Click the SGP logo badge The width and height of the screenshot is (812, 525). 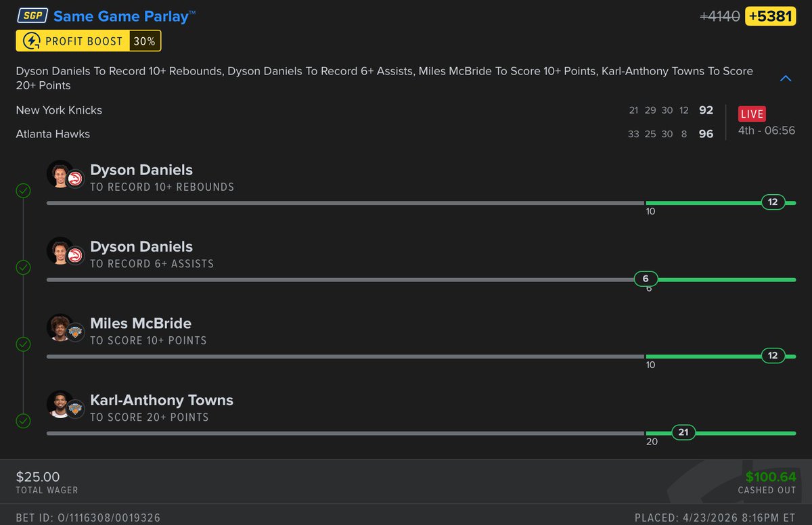coord(32,16)
